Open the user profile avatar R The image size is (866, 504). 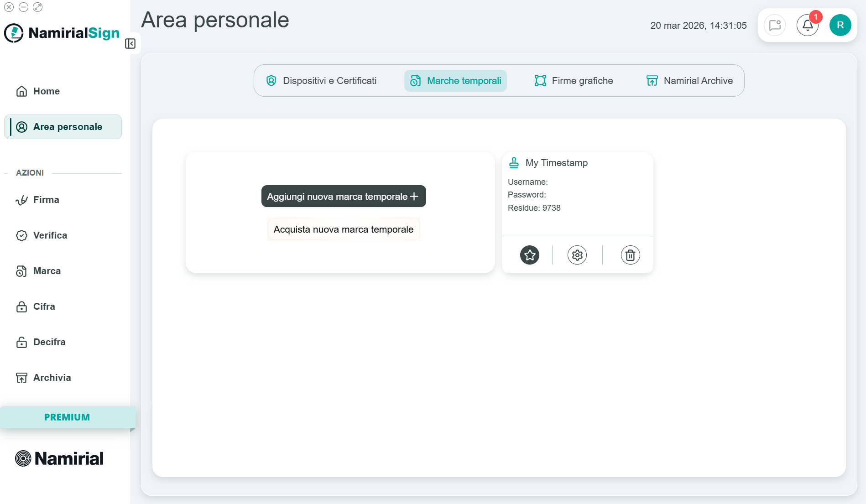840,25
